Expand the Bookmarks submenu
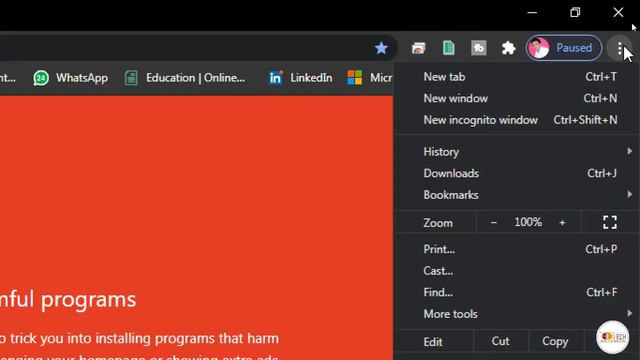 tap(516, 195)
